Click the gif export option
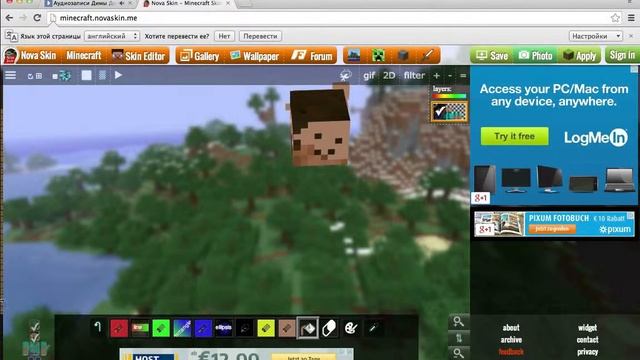Viewport: 640px width, 360px height. point(369,76)
